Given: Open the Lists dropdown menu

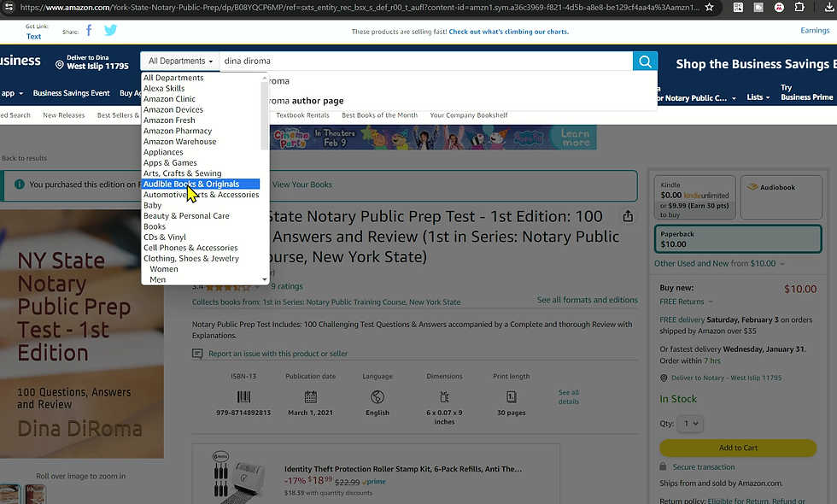Looking at the screenshot, I should 758,97.
